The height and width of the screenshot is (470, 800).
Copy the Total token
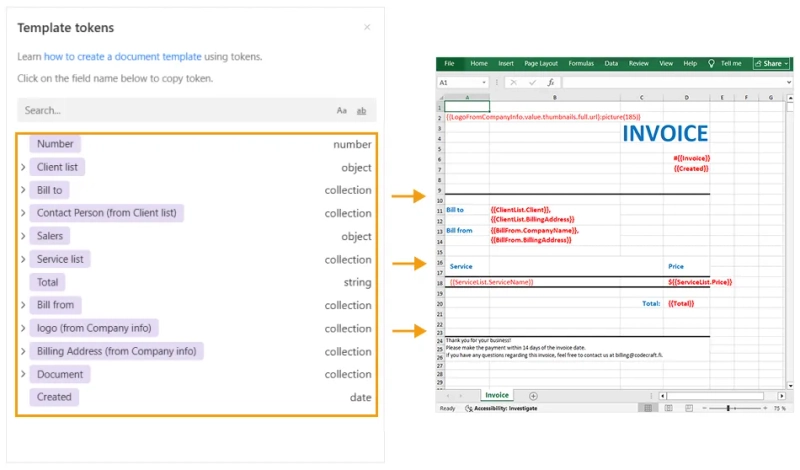pos(47,282)
